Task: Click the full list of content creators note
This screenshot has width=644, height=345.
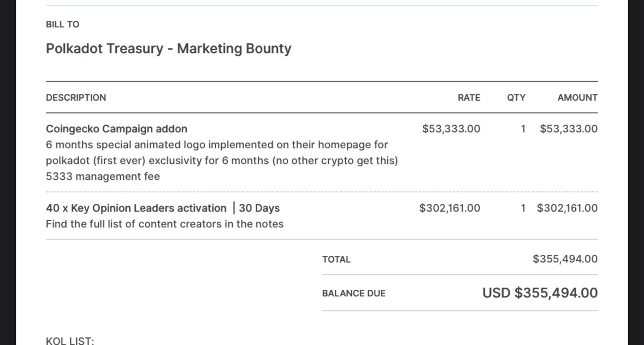Action: tap(164, 224)
